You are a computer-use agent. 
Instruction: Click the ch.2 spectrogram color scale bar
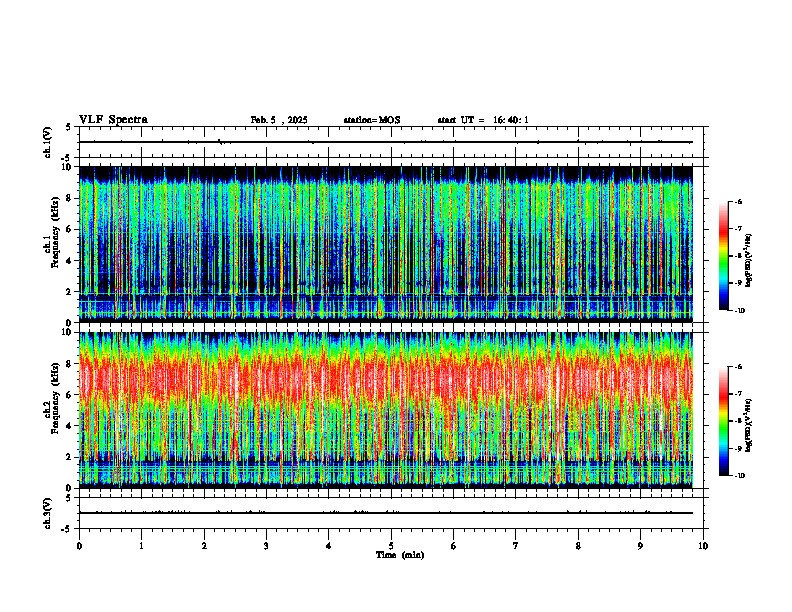tap(723, 421)
